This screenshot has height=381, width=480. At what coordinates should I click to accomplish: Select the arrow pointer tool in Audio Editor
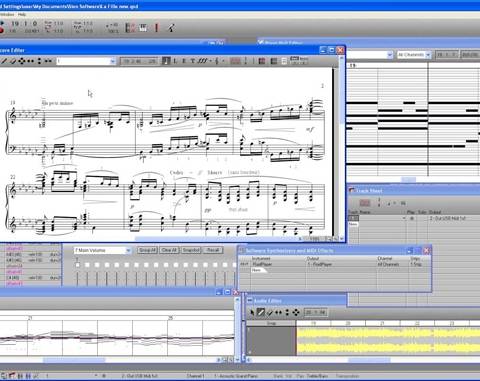coord(252,312)
